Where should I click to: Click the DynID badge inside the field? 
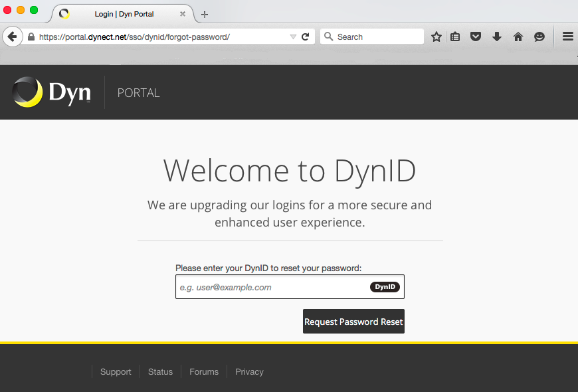point(385,287)
